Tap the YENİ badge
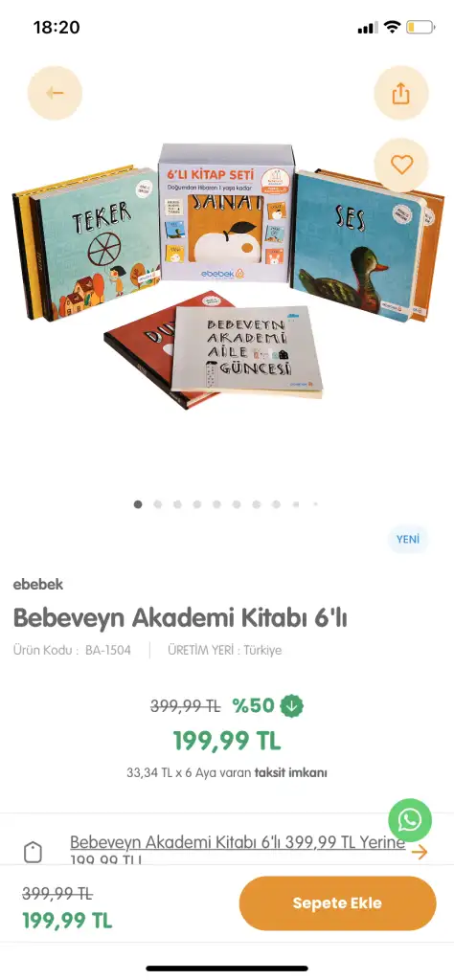 click(x=408, y=540)
